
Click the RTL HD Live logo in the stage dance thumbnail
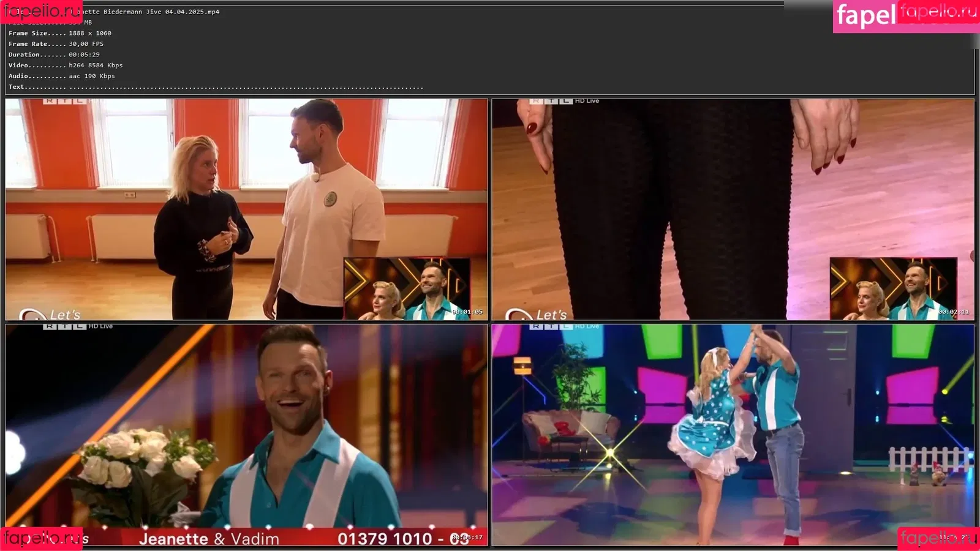click(x=564, y=326)
